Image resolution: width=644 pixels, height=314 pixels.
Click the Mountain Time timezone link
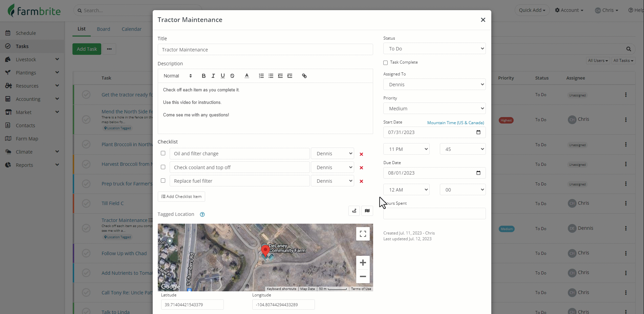pos(455,123)
